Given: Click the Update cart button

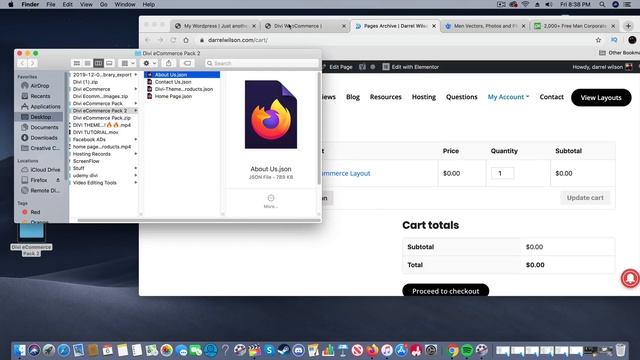Looking at the screenshot, I should [x=585, y=198].
